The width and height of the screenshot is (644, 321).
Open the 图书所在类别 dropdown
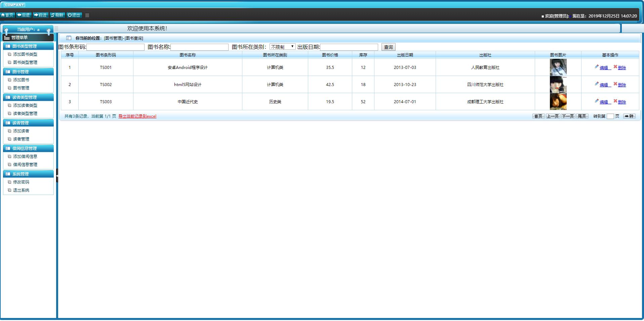[x=282, y=47]
